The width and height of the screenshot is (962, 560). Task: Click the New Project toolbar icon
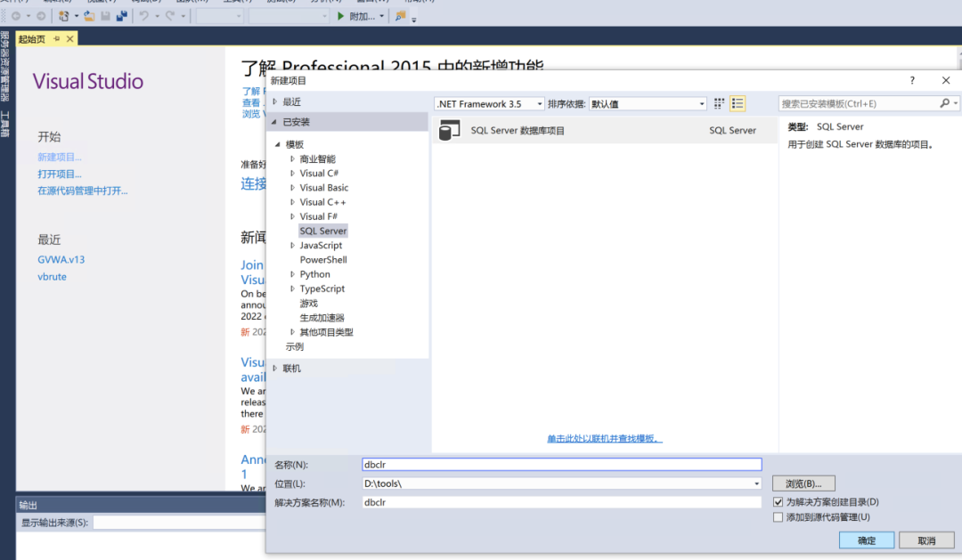(64, 17)
